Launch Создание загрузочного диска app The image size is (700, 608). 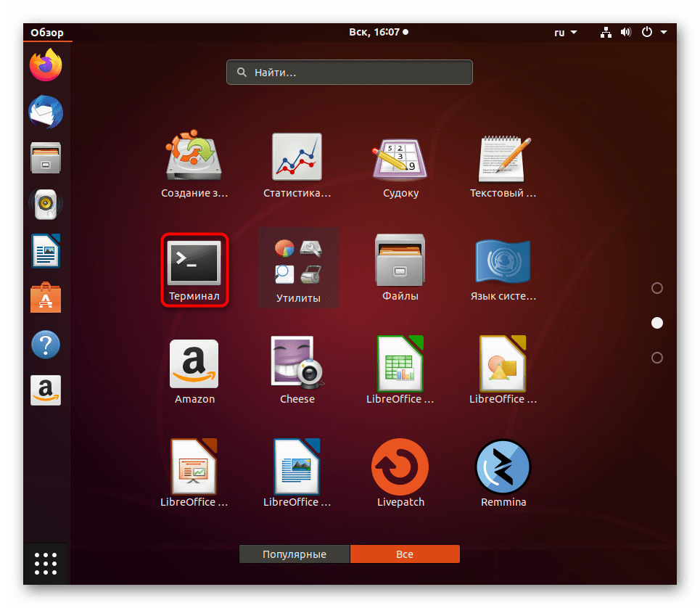pos(194,164)
